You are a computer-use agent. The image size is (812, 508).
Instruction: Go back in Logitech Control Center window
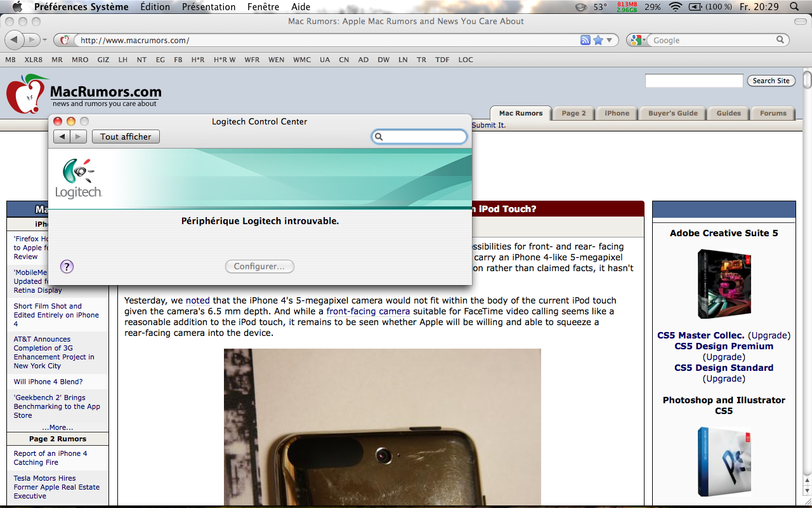tap(62, 137)
